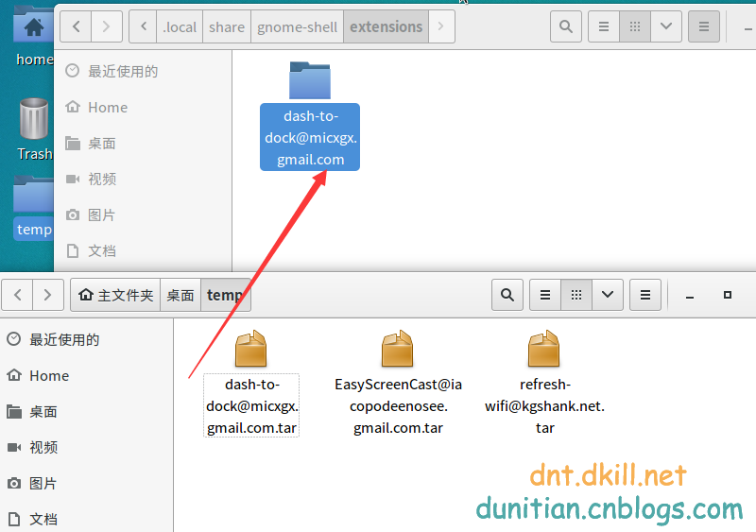The image size is (756, 532).
Task: Open the share path segment
Action: [227, 26]
